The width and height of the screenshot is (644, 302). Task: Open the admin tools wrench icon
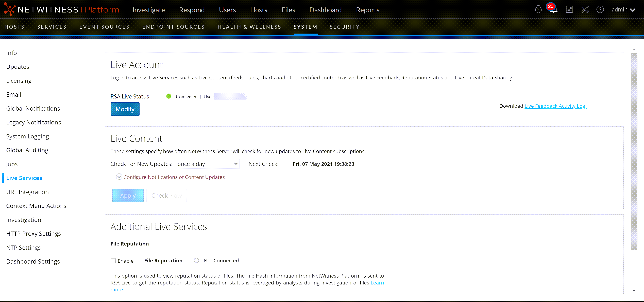(585, 9)
